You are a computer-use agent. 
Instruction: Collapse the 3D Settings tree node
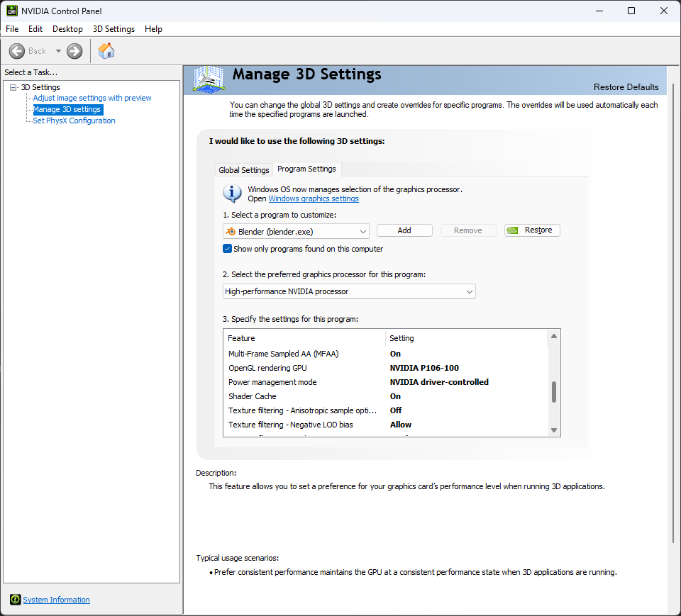point(13,87)
